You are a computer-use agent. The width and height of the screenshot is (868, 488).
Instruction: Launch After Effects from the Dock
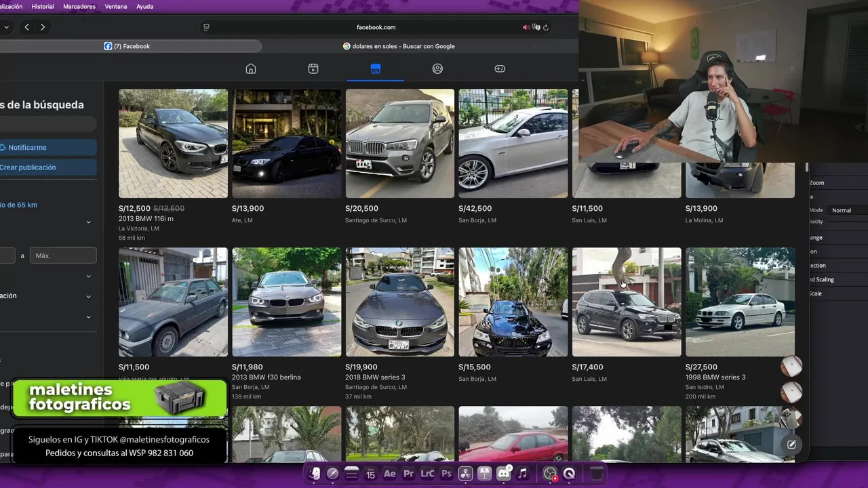click(390, 474)
